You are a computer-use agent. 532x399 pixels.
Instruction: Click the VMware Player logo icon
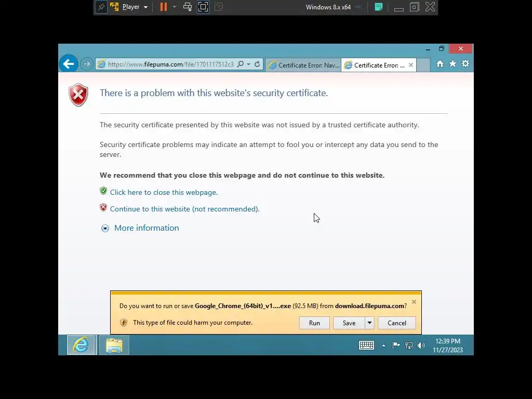coord(114,7)
